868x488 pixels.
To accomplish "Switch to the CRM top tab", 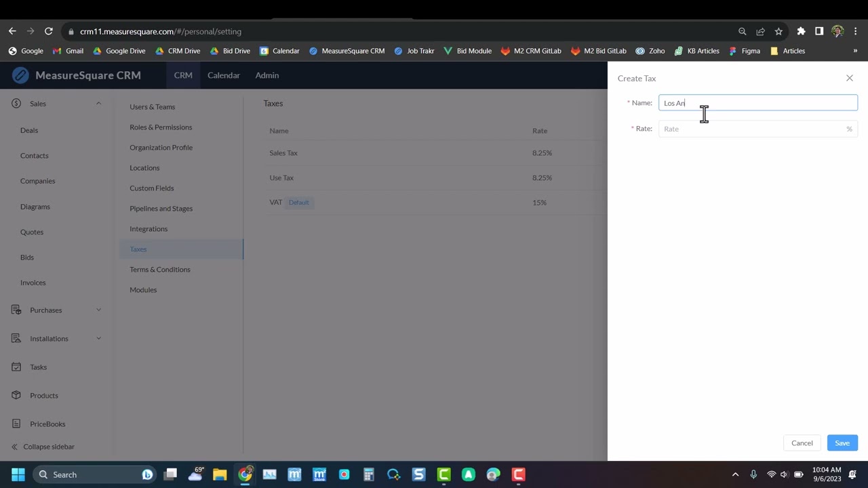I will click(183, 75).
